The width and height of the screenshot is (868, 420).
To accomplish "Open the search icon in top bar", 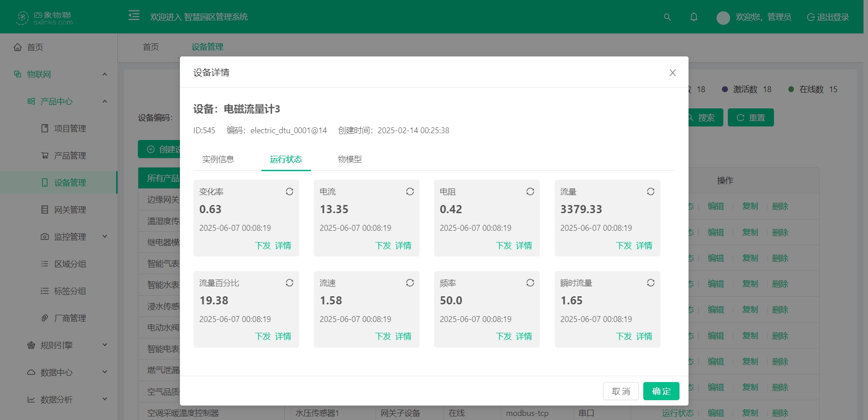I will 667,17.
